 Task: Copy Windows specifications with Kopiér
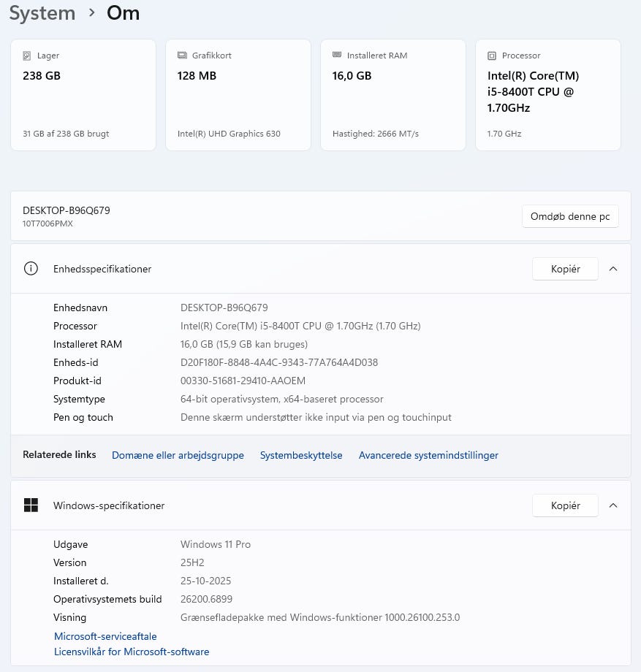(x=565, y=505)
